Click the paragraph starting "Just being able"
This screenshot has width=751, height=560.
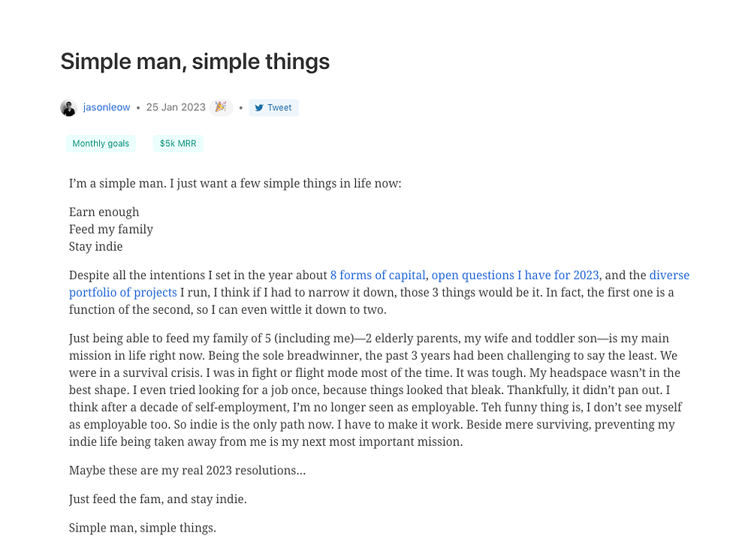(375, 390)
